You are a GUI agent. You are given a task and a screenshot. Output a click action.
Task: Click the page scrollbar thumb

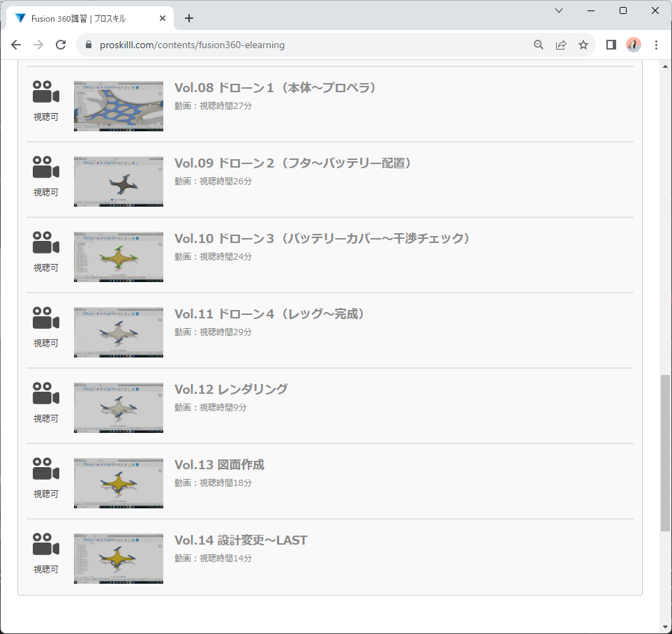(665, 453)
